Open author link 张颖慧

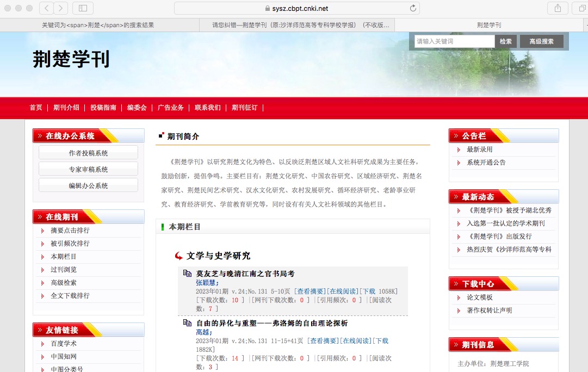pos(206,283)
